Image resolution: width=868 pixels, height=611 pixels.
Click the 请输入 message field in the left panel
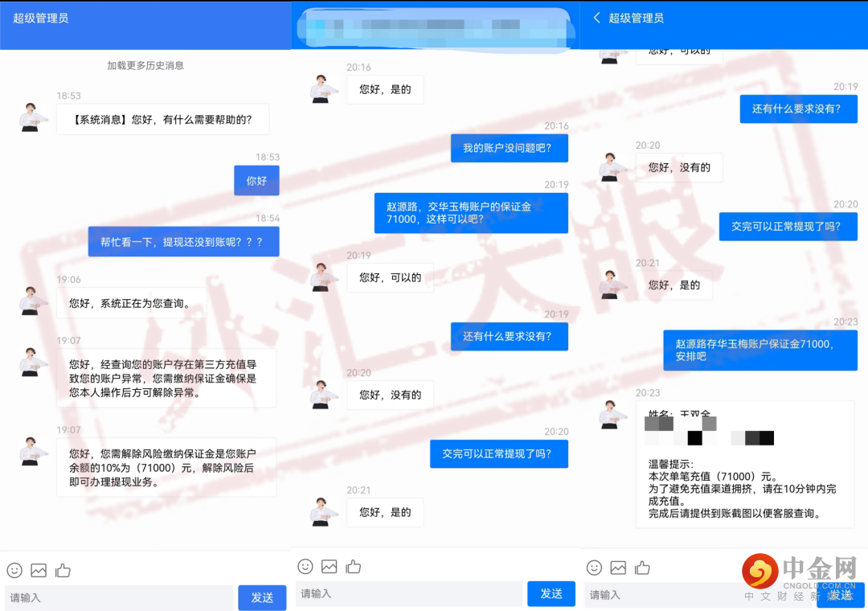point(113,598)
